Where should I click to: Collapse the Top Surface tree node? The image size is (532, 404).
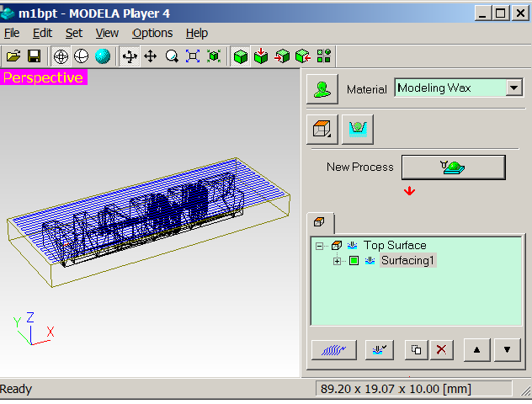(x=319, y=246)
